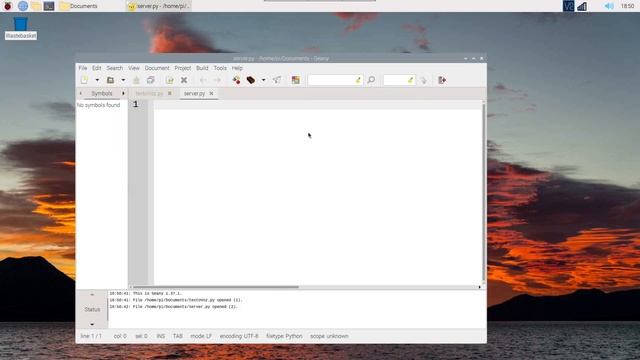The image size is (640, 360).
Task: Show next message window tab arrow
Action: coord(92,324)
